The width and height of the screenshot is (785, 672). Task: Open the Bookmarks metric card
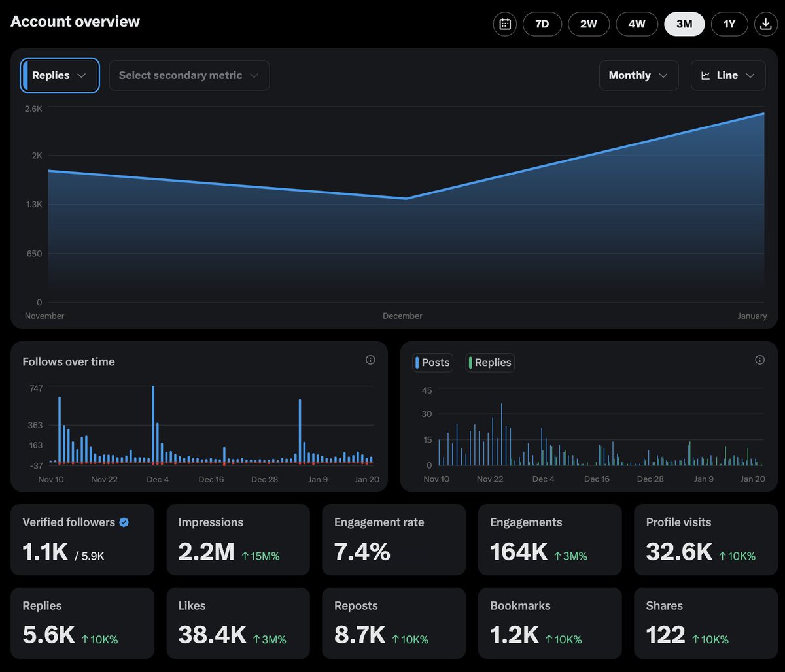click(550, 623)
